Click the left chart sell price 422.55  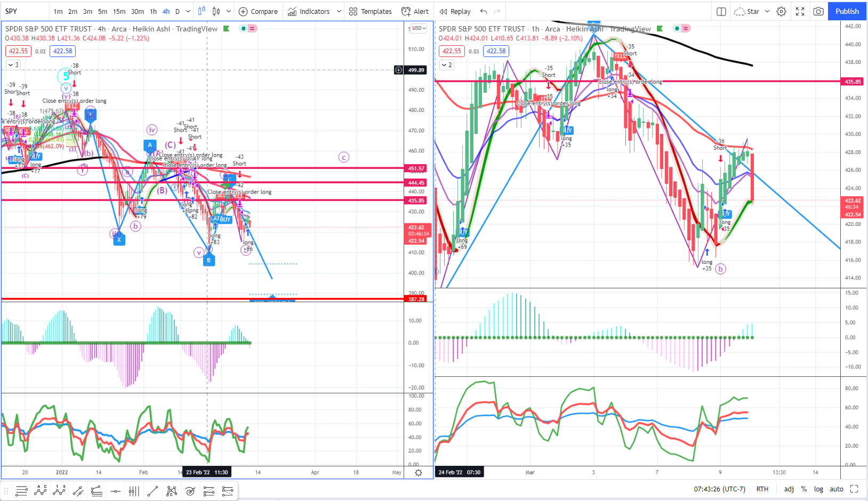click(19, 51)
